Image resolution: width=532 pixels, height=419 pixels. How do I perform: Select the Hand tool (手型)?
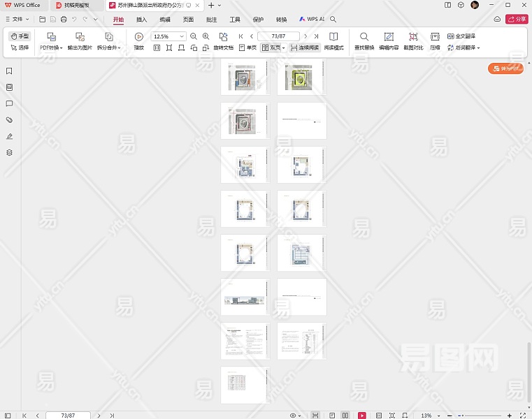(20, 36)
